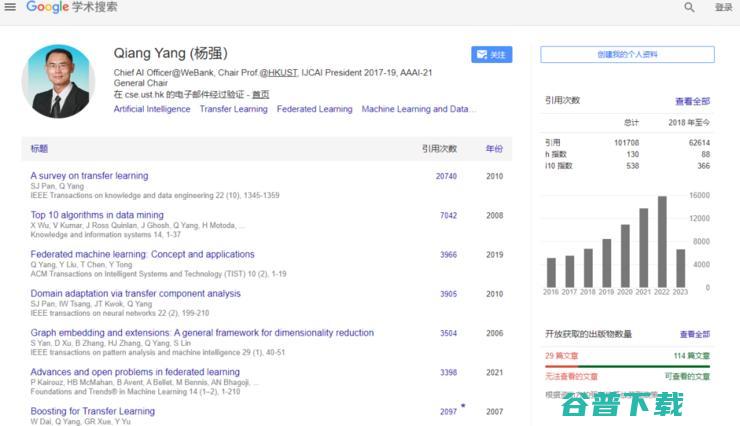Click the create my profile button
Viewport: 740px width, 426px height.
point(627,54)
